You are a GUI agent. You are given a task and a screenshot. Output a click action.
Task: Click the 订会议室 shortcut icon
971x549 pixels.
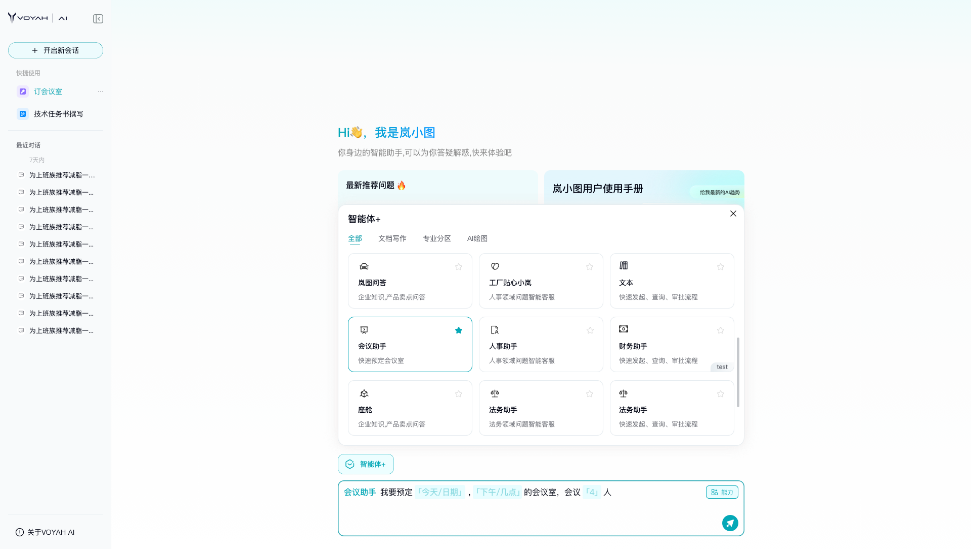tap(23, 91)
